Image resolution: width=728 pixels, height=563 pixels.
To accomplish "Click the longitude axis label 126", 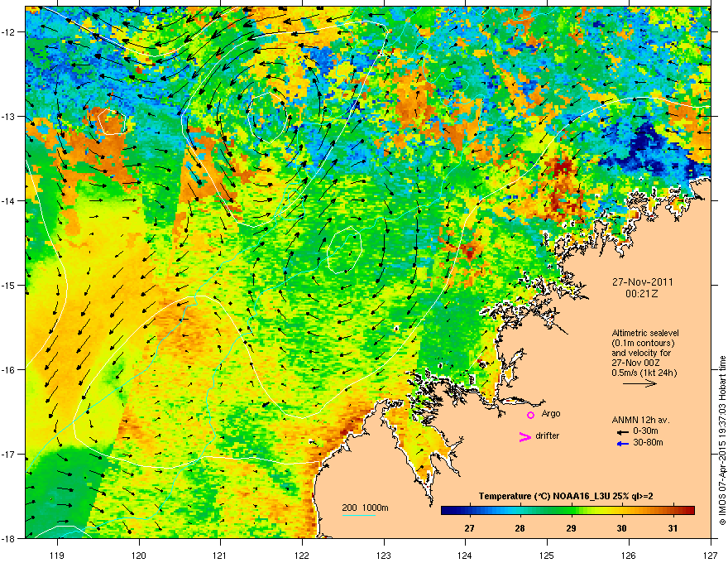I will point(629,555).
